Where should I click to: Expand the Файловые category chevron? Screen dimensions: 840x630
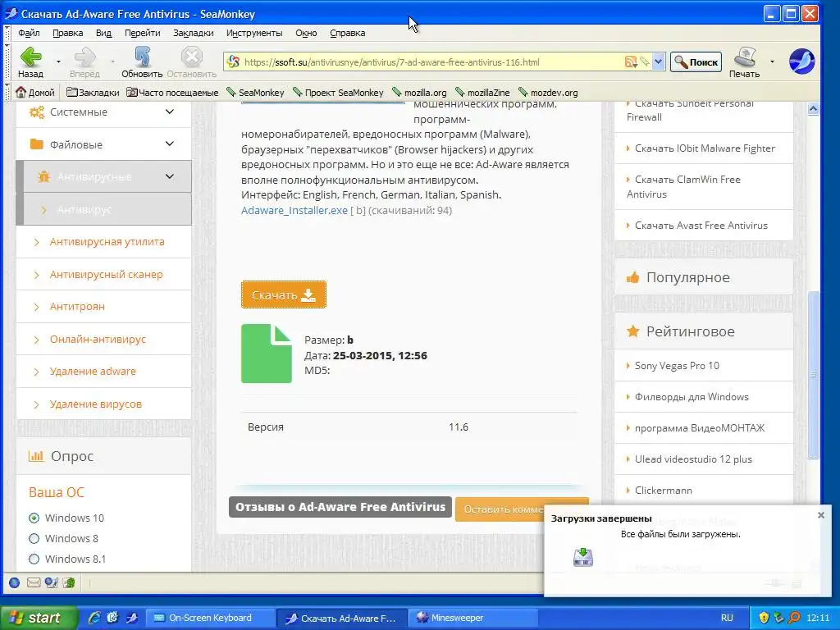(x=169, y=144)
